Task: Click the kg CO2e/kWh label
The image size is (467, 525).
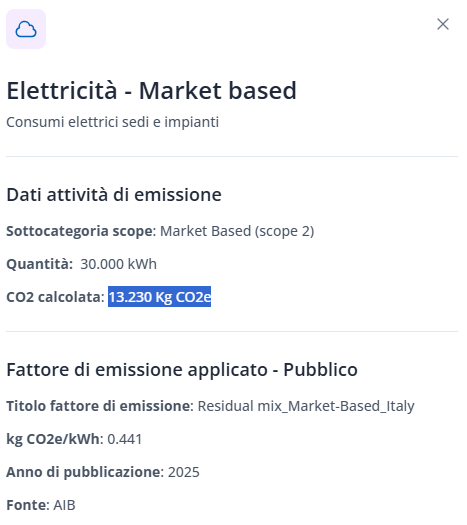Action: click(x=53, y=439)
